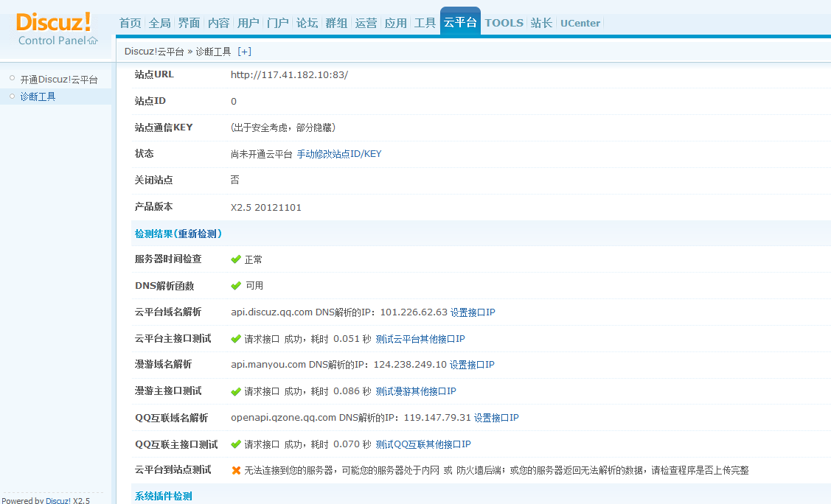The image size is (831, 504).
Task: Open the 工具 menu tab
Action: (x=425, y=23)
